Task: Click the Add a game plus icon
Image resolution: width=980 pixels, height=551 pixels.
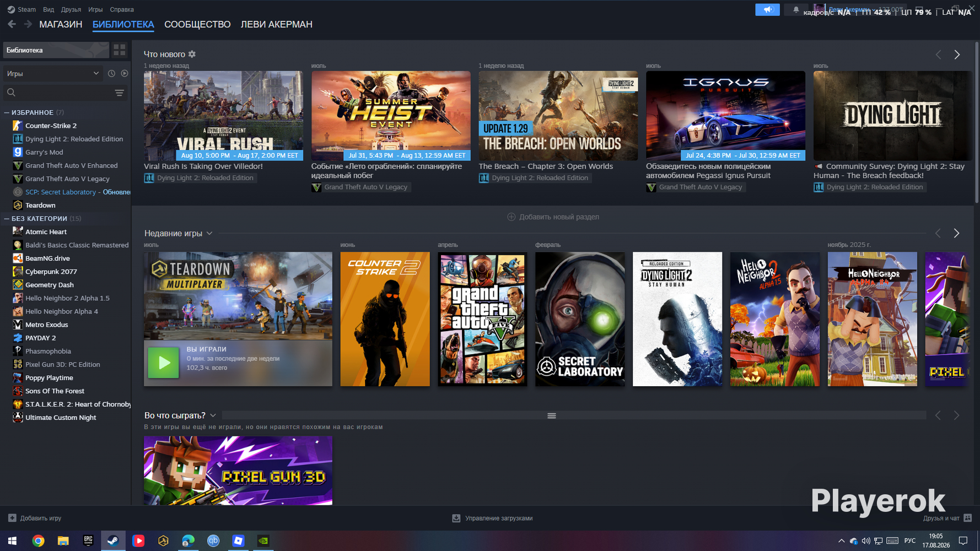Action: coord(12,518)
